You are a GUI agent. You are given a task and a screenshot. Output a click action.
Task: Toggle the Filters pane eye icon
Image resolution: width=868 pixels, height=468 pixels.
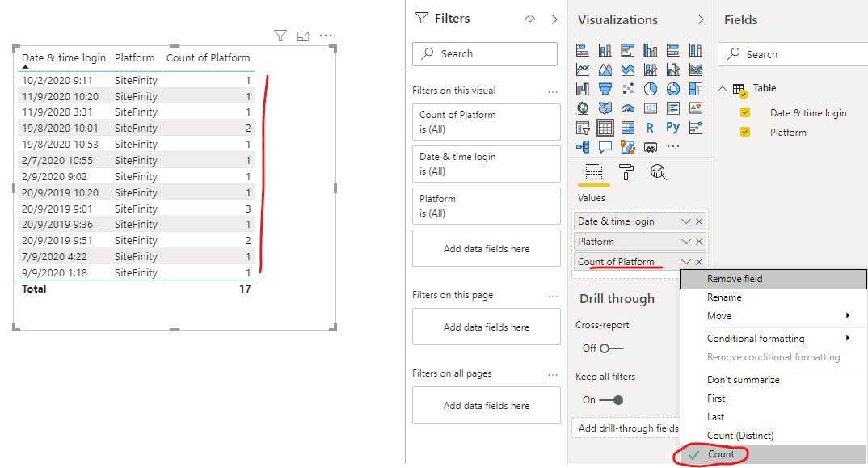[x=529, y=19]
